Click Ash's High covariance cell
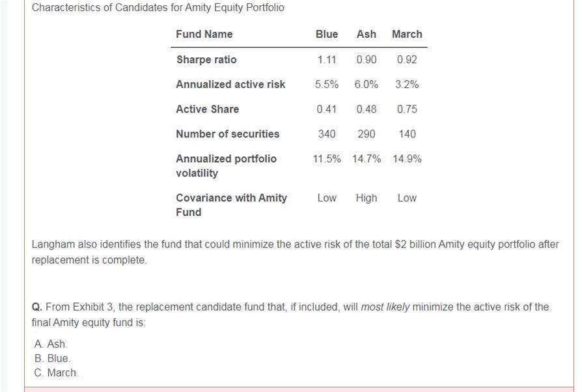The image size is (582, 392). pyautogui.click(x=367, y=197)
